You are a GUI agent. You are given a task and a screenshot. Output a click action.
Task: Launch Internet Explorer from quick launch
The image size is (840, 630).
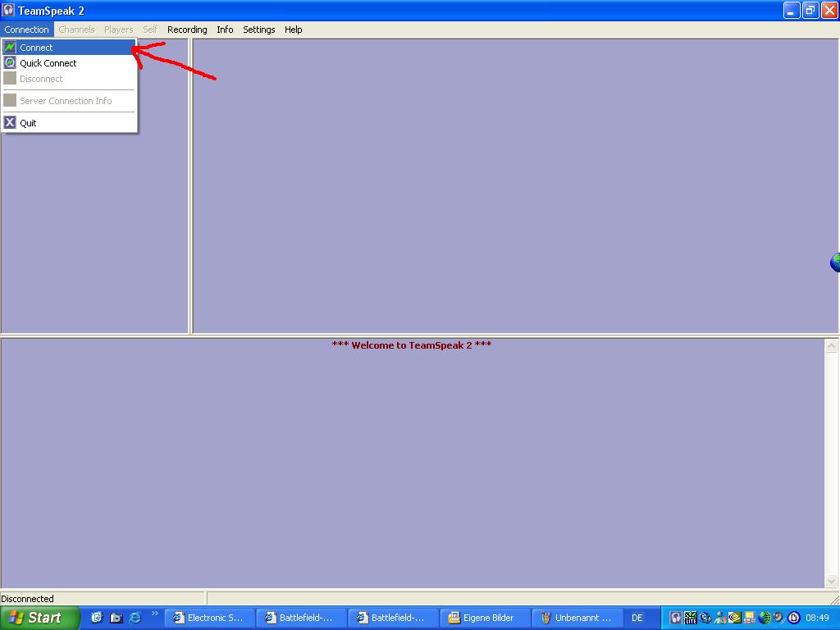(x=135, y=617)
